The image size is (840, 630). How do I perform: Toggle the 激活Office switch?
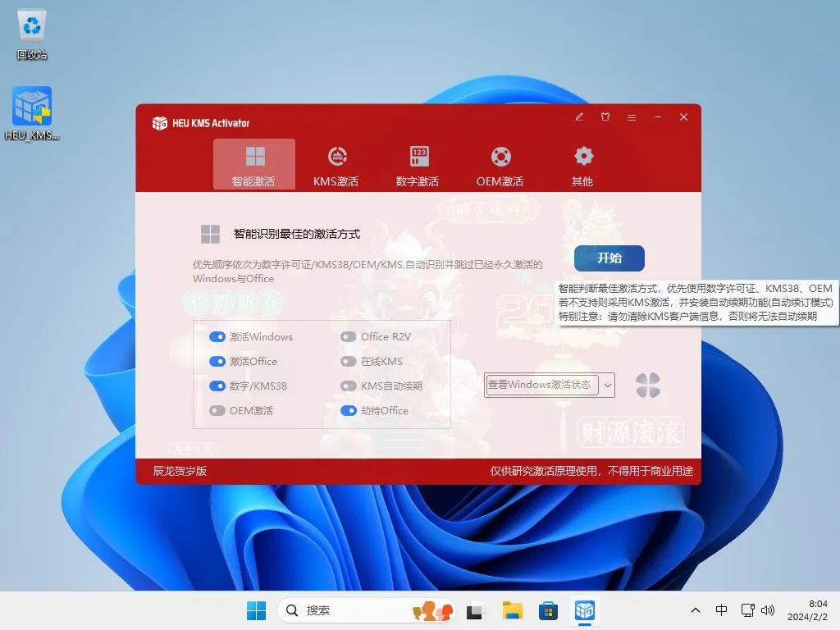[x=217, y=361]
